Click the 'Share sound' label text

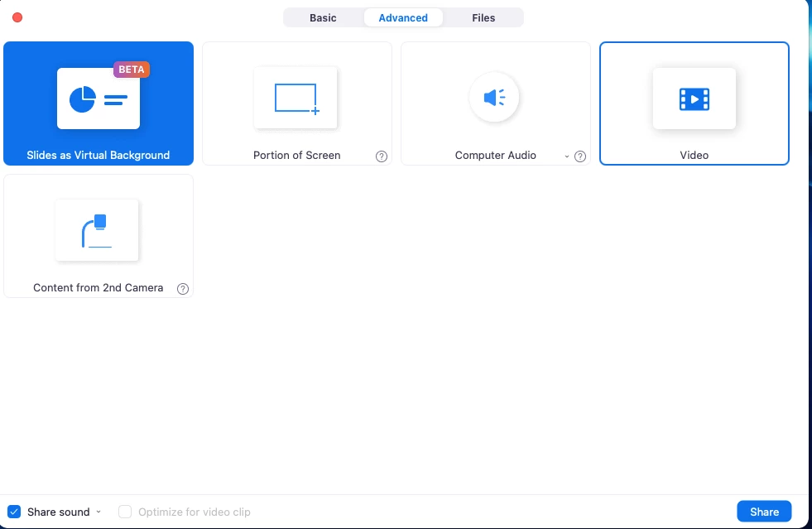tap(59, 512)
